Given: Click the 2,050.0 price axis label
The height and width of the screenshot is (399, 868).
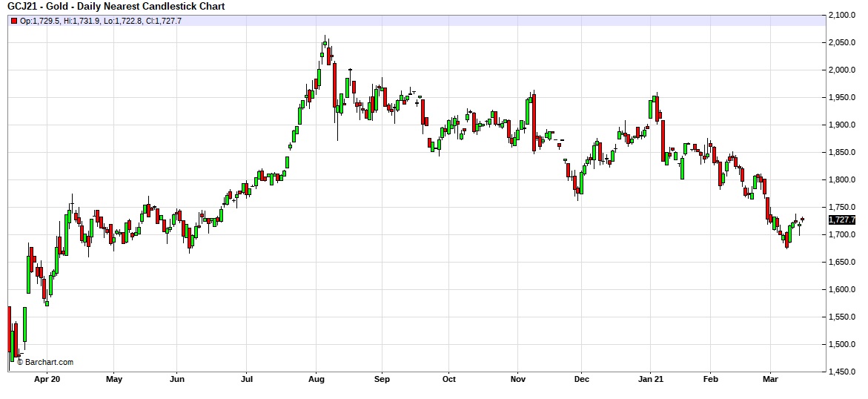Looking at the screenshot, I should (x=843, y=43).
